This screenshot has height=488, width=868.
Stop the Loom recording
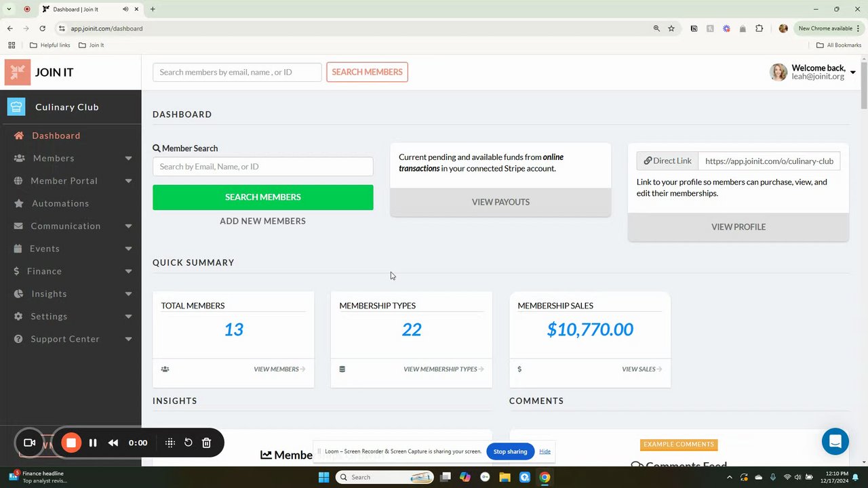pos(71,443)
